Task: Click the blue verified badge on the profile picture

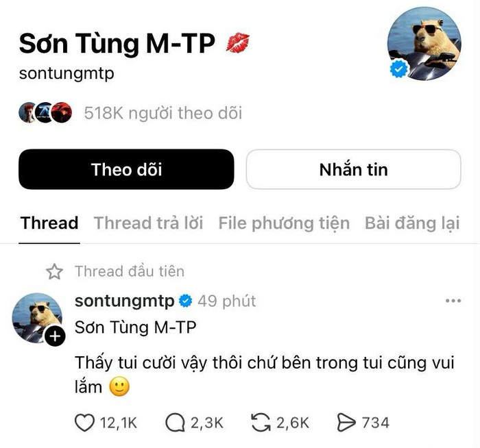Action: point(398,69)
